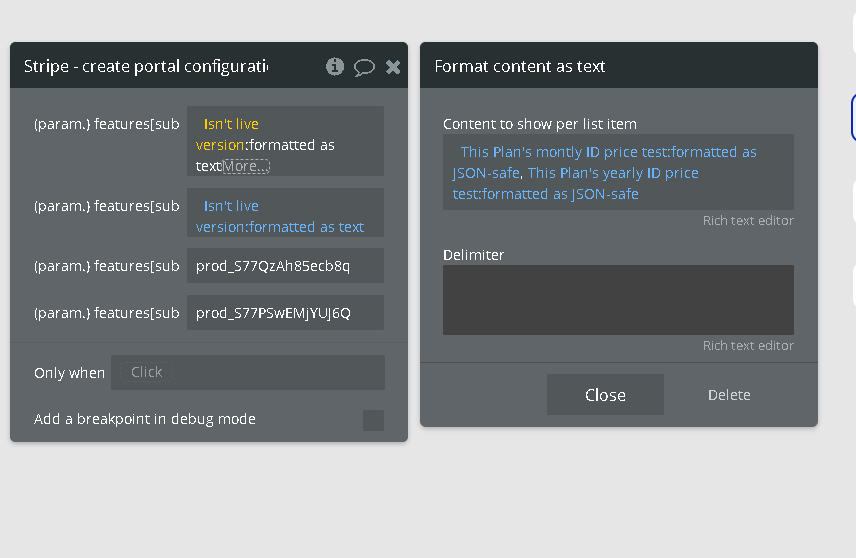Click the third "(param.) features[sub" label
The width and height of the screenshot is (856, 558).
tap(107, 266)
